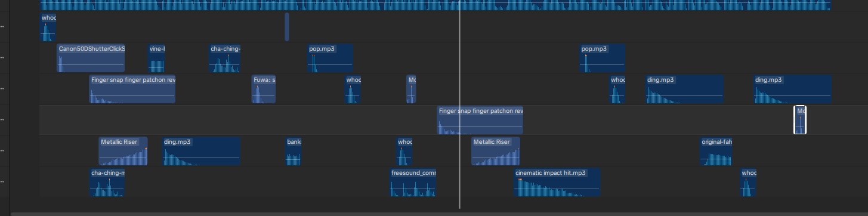This screenshot has width=868, height=216.
Task: Select the Finger snap clip under the playhead
Action: click(x=480, y=120)
